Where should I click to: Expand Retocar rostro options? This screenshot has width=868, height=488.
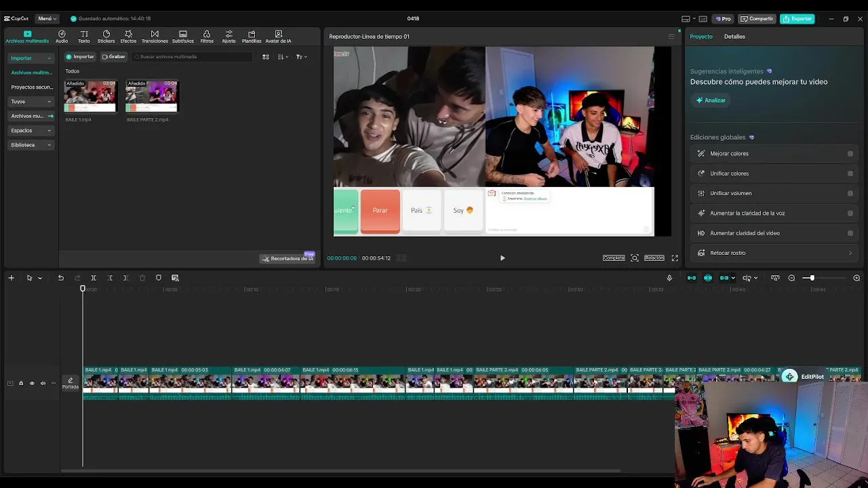point(850,253)
